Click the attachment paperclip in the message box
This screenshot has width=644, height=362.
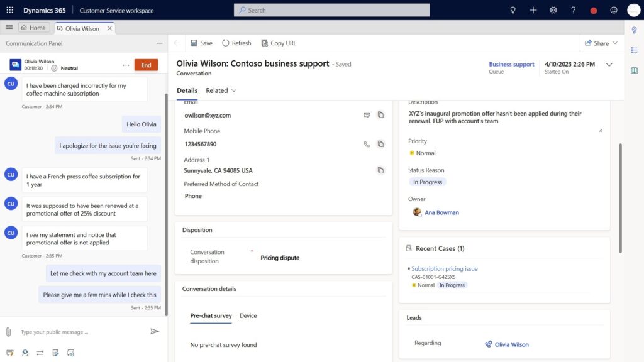(x=8, y=331)
